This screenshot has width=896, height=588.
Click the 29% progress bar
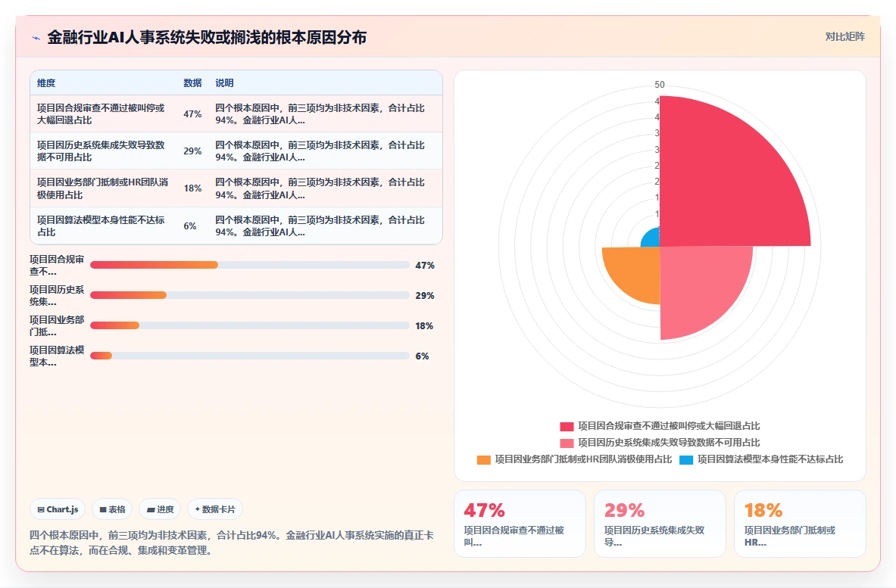click(250, 295)
